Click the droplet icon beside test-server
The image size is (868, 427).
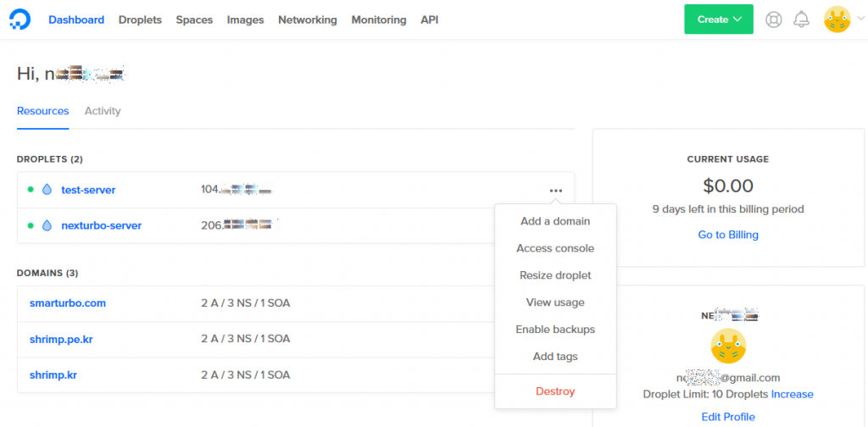47,190
